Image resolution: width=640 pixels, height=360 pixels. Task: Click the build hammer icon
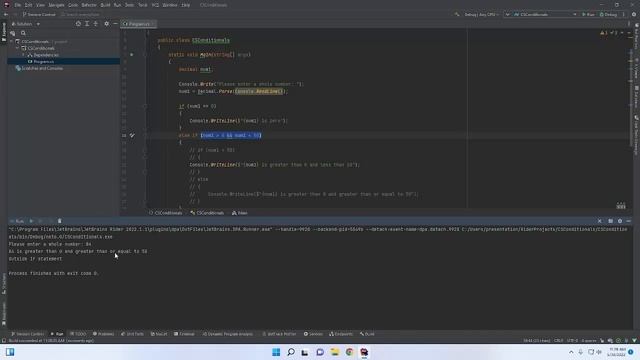point(457,14)
